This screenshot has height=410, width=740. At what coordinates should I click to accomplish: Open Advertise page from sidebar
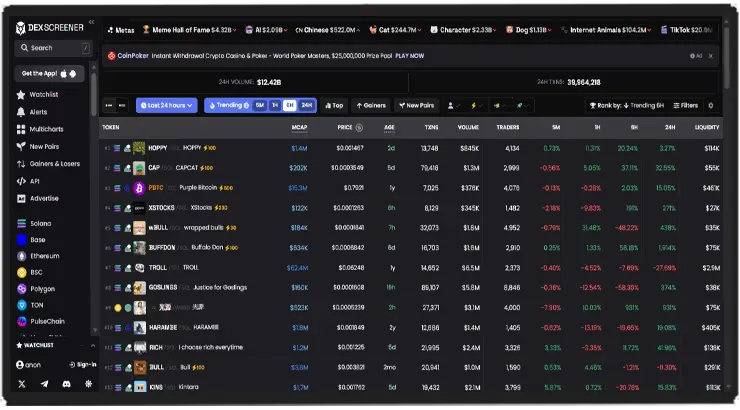(x=38, y=198)
